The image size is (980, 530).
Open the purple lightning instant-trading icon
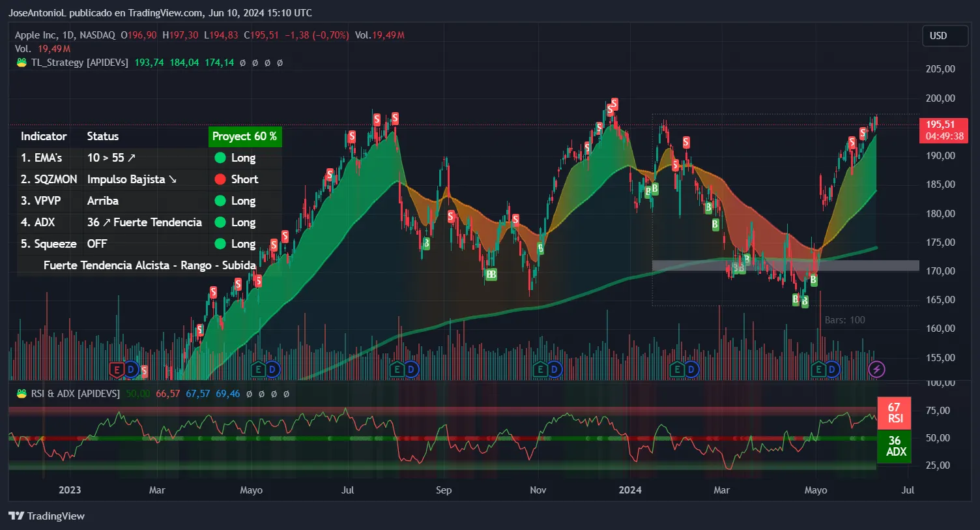point(878,369)
